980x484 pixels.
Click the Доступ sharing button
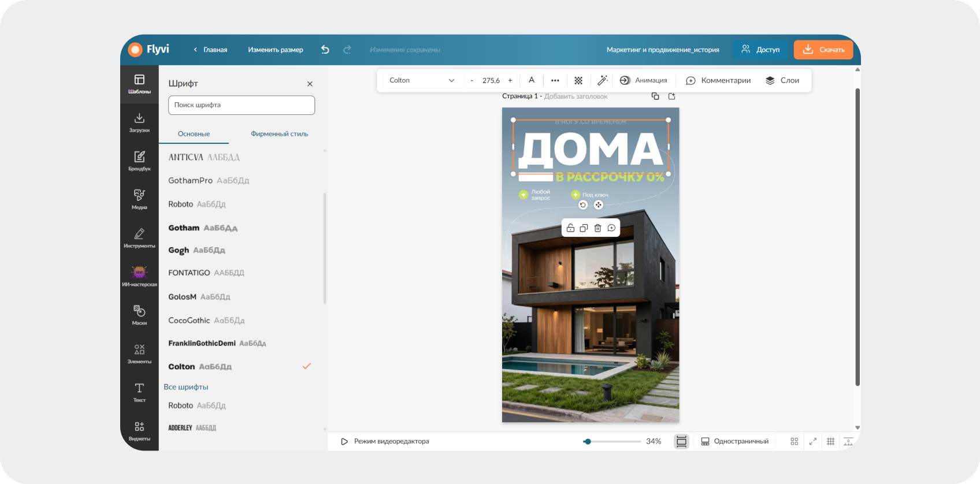760,50
